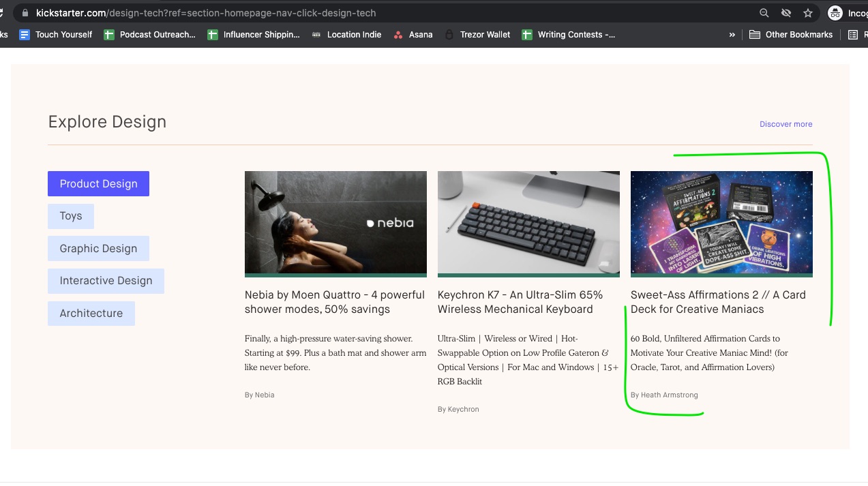Open Sweet-Ass Affirmations 2 project title

[x=718, y=302]
